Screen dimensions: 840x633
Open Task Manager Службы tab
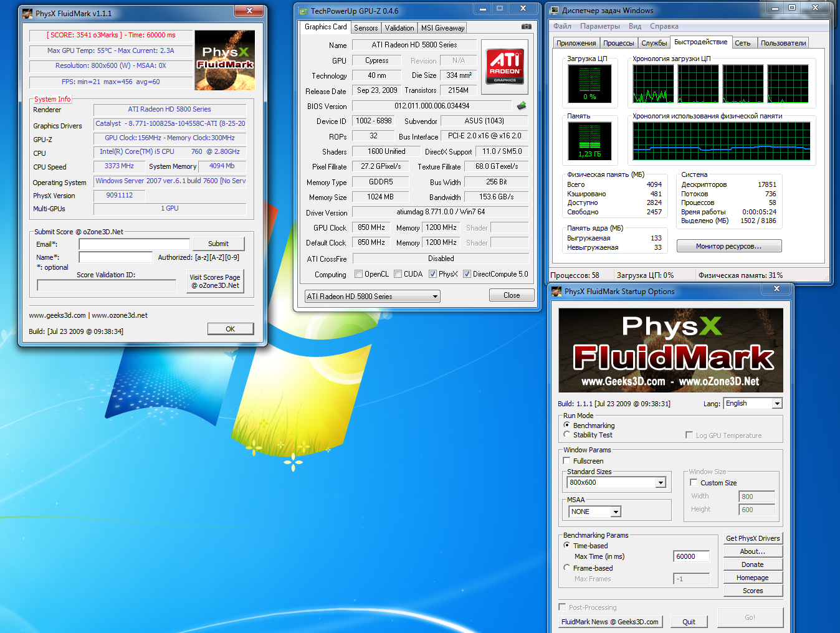tap(654, 43)
